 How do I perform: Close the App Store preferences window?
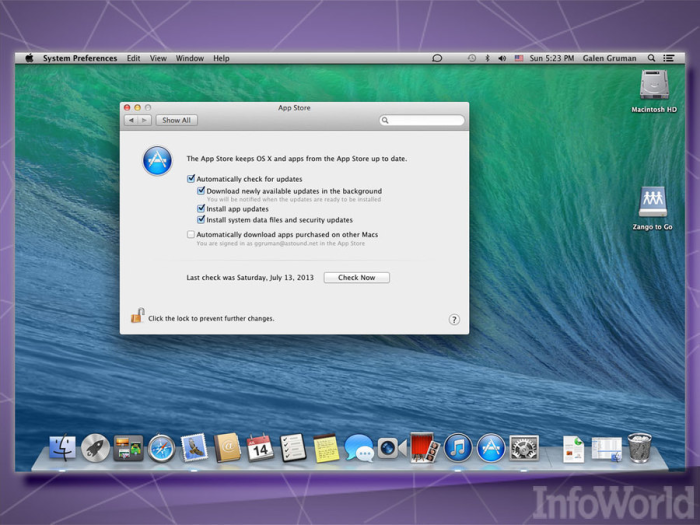point(127,108)
